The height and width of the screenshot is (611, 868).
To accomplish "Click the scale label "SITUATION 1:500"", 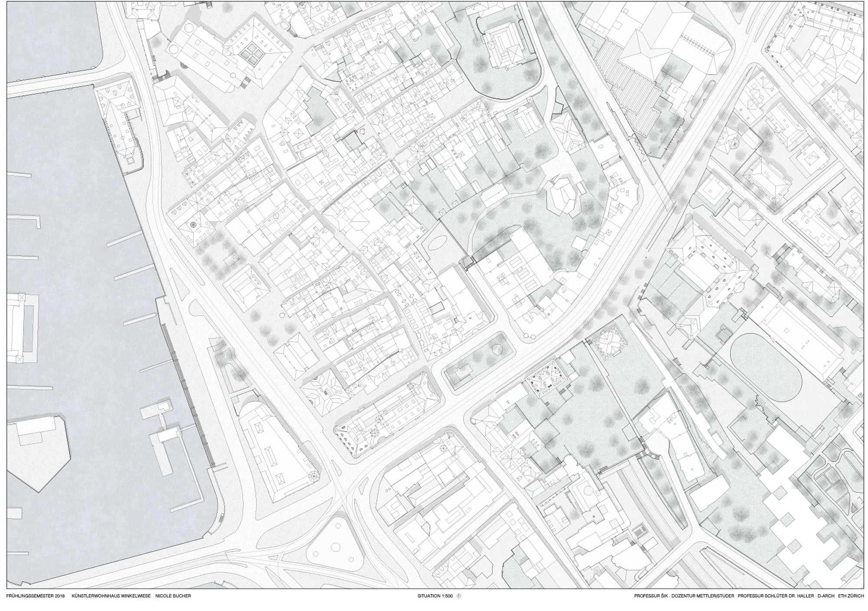I will 435,596.
